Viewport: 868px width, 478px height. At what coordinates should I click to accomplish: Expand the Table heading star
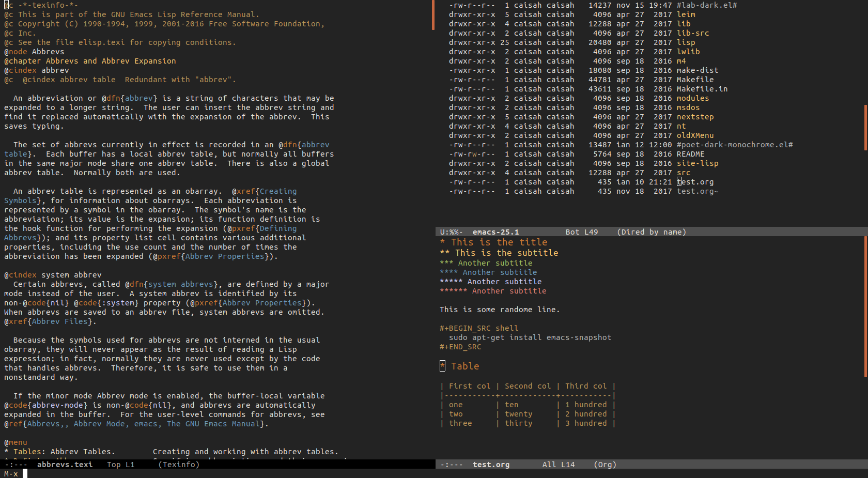[442, 366]
